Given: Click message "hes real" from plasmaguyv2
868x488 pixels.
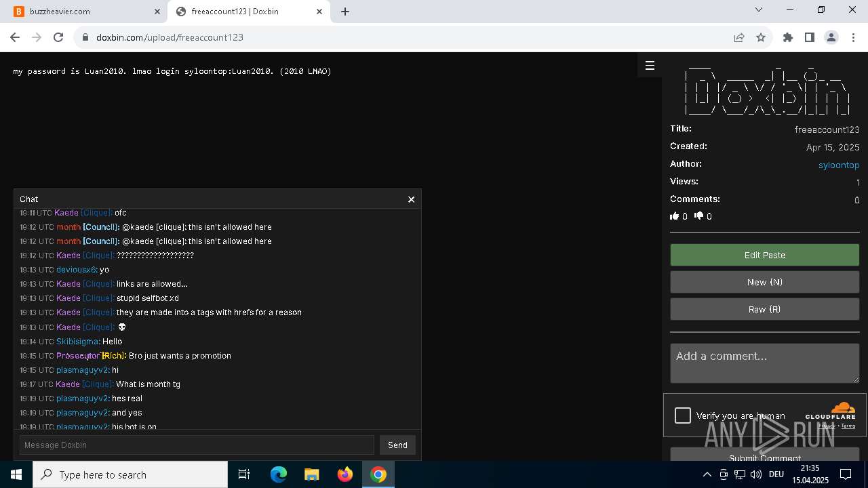Looking at the screenshot, I should click(127, 399).
